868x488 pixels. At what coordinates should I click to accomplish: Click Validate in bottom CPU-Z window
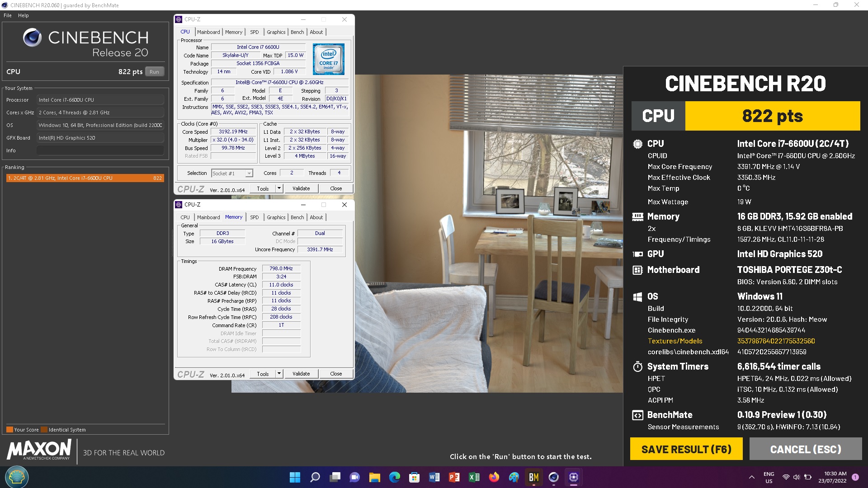(301, 374)
